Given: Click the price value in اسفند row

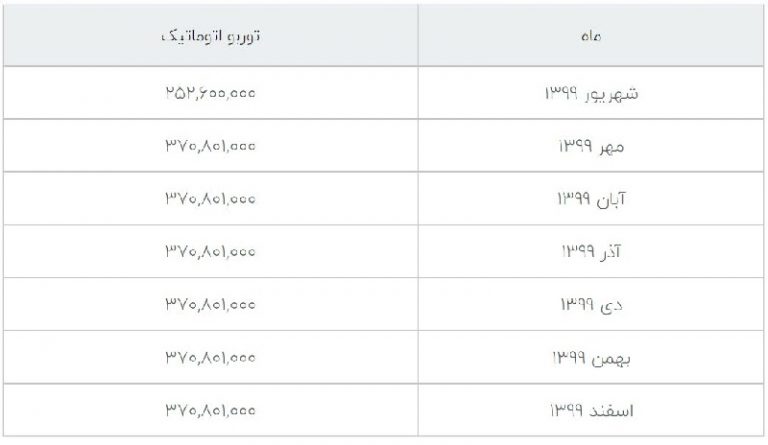Looking at the screenshot, I should [x=211, y=410].
